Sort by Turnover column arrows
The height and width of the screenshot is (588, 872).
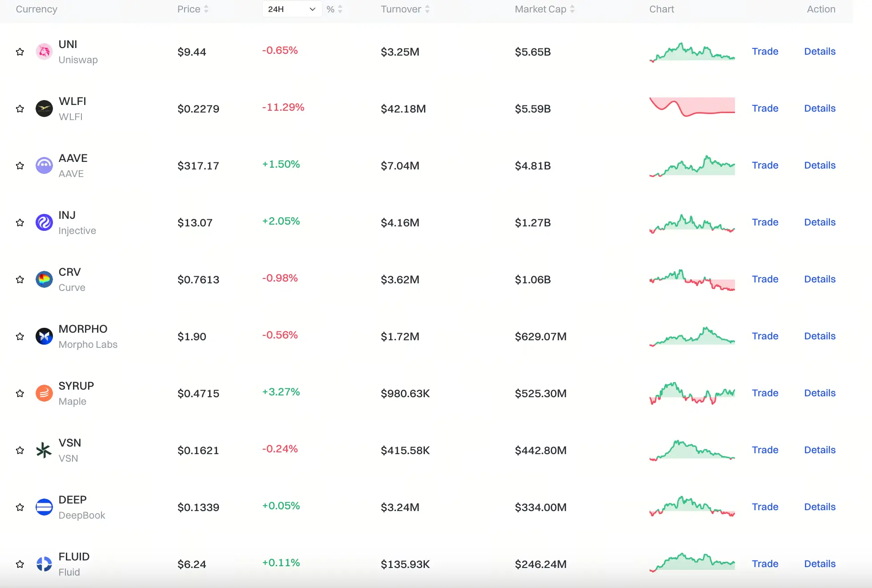tap(427, 9)
